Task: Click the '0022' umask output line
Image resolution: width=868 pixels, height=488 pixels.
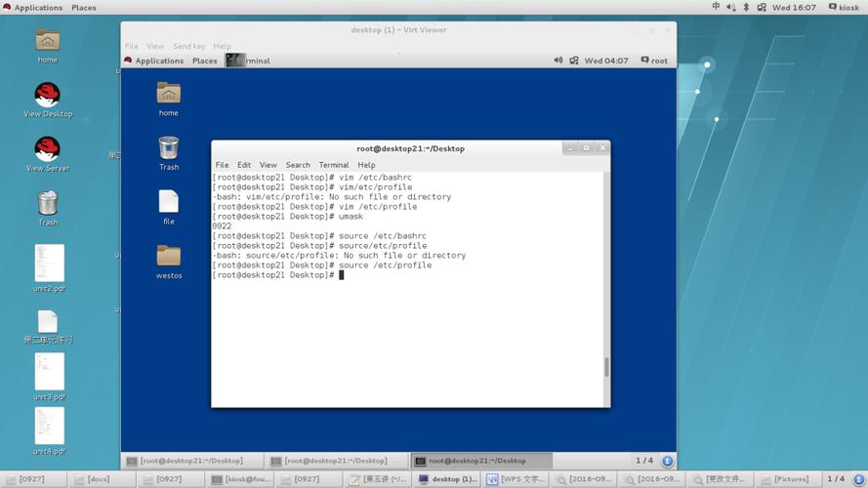Action: coord(222,226)
